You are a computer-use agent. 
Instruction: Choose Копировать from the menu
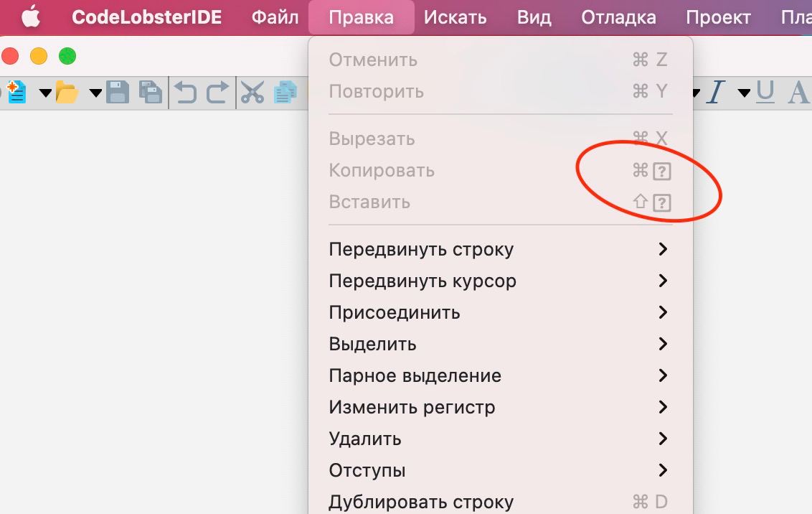click(500, 170)
